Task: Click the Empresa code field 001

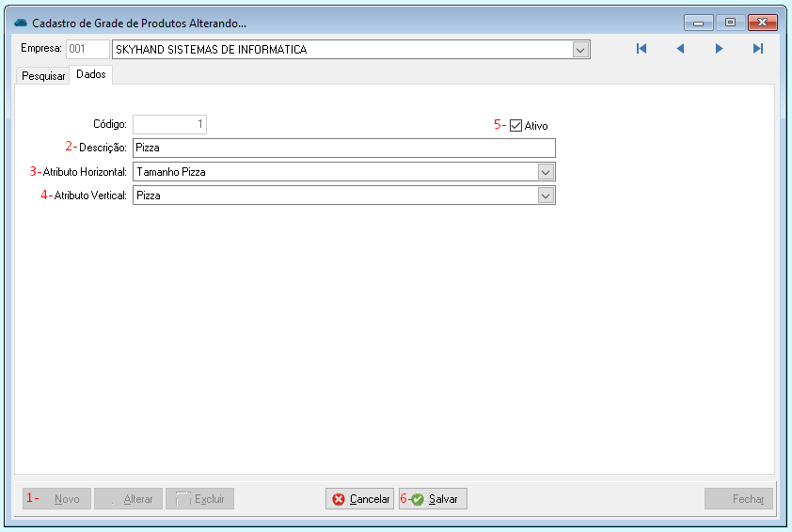Action: (x=87, y=50)
